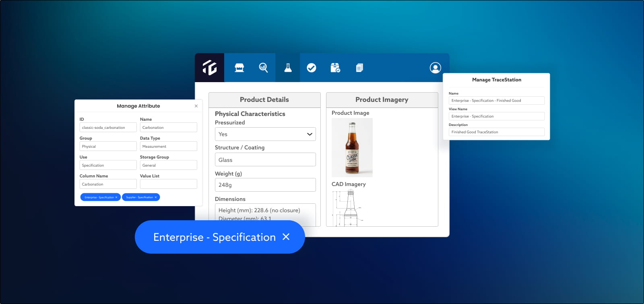This screenshot has height=304, width=644.
Task: Click the Weight field showing 248g
Action: pyautogui.click(x=265, y=185)
